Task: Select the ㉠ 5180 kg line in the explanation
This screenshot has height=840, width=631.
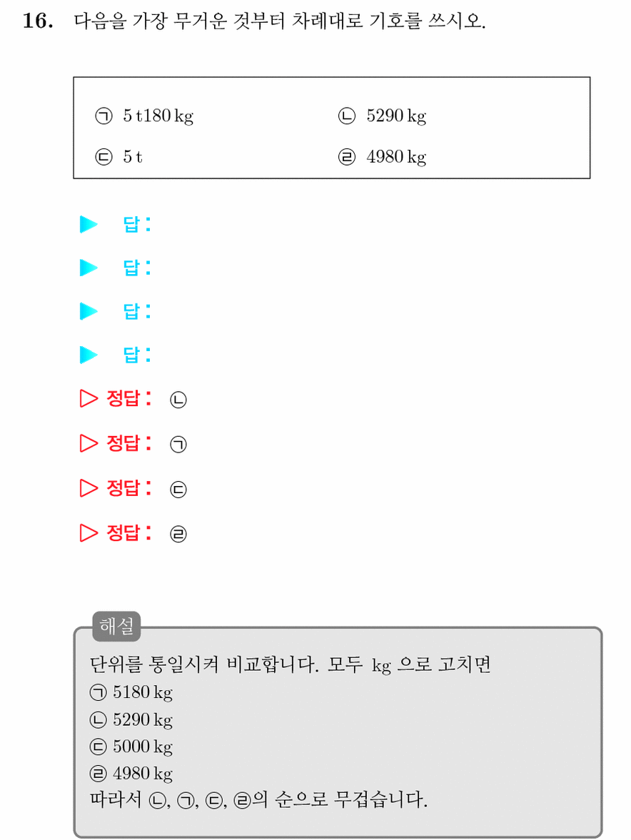Action: tap(131, 693)
